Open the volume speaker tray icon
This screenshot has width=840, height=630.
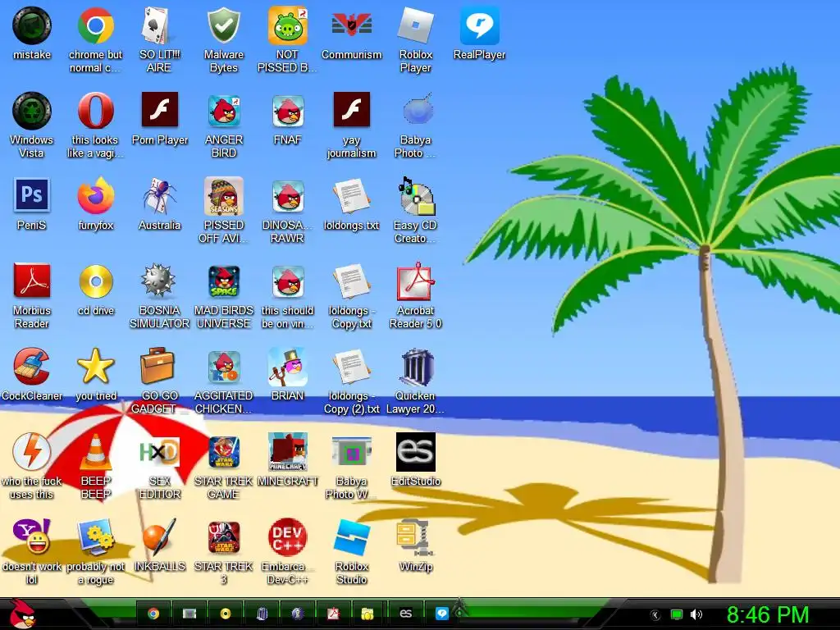[x=696, y=615]
